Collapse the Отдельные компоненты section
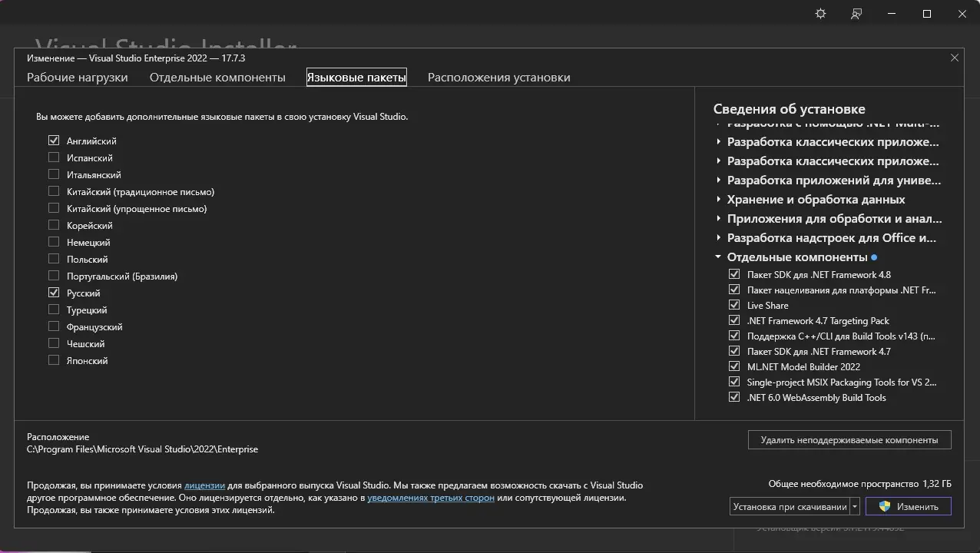The height and width of the screenshot is (553, 980). (718, 257)
